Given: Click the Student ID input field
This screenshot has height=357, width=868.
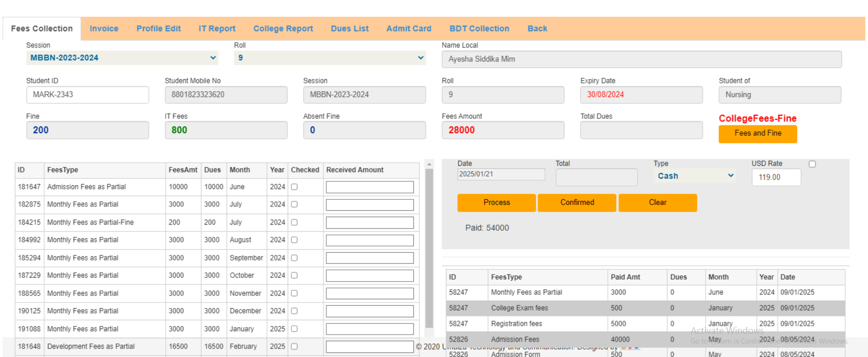Looking at the screenshot, I should [87, 95].
